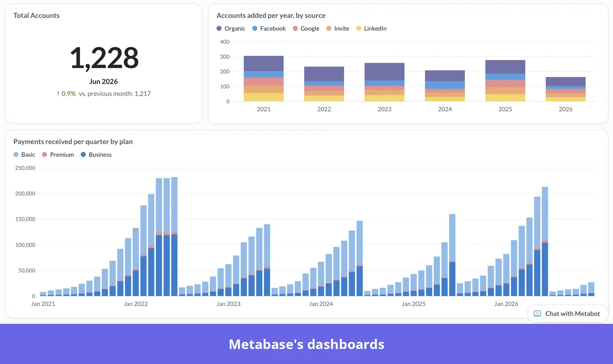Toggle the LinkedIn legend series
Viewport: 613px width, 364px height.
pyautogui.click(x=372, y=29)
